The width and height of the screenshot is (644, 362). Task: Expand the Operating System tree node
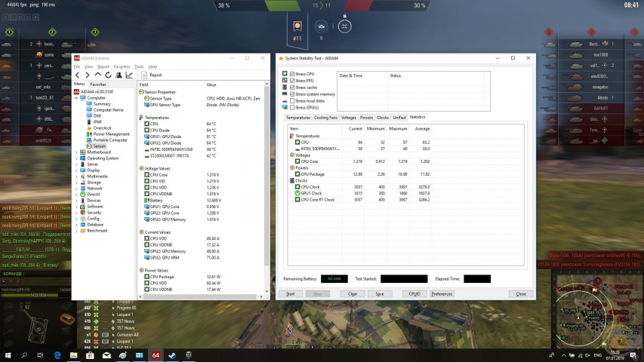tap(76, 158)
